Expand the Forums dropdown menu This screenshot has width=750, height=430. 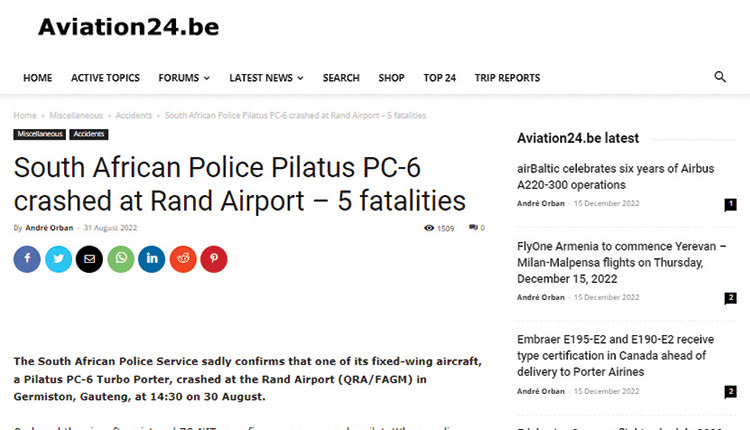(x=184, y=78)
